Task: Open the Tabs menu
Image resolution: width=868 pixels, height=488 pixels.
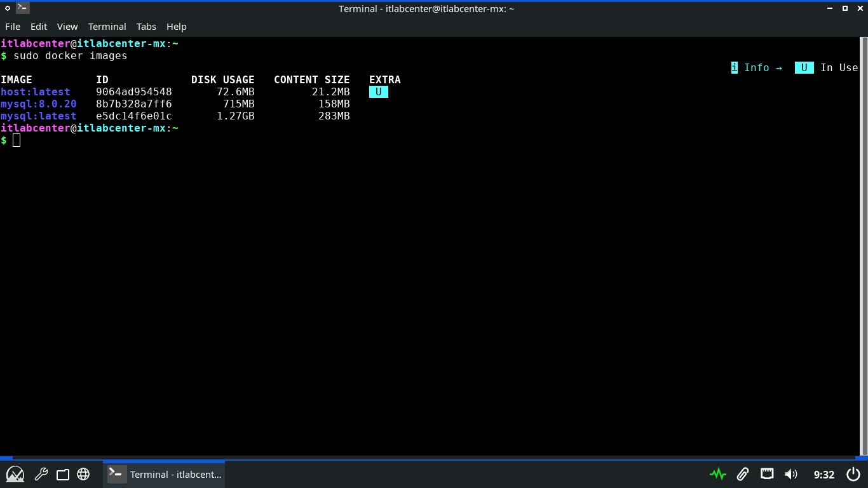Action: click(146, 27)
